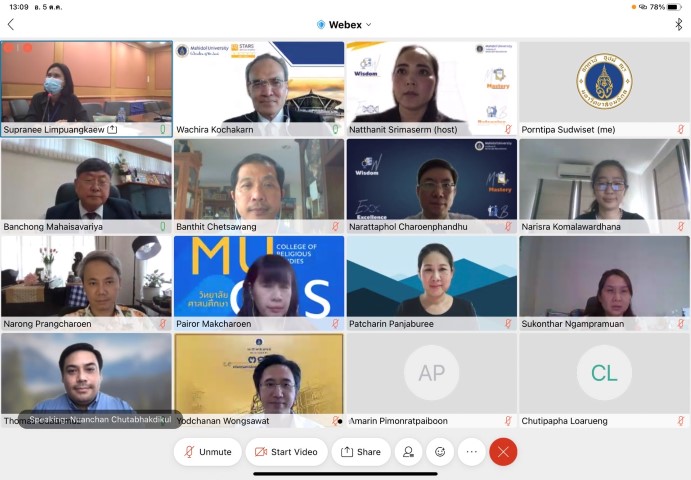
Task: Click the Share content button
Action: [x=360, y=452]
